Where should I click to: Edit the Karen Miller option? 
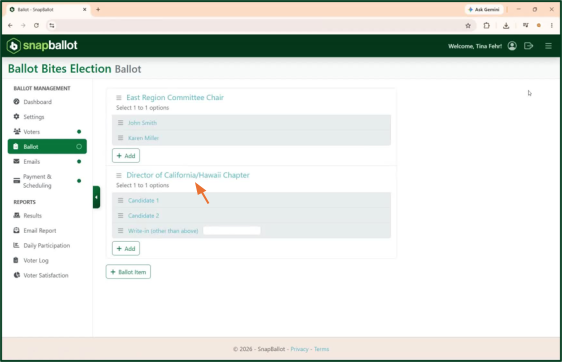(143, 138)
